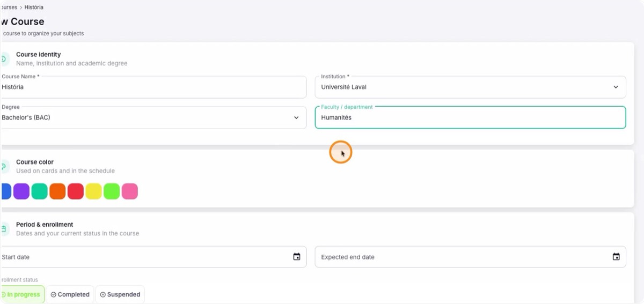Open the Institution dropdown

(470, 87)
